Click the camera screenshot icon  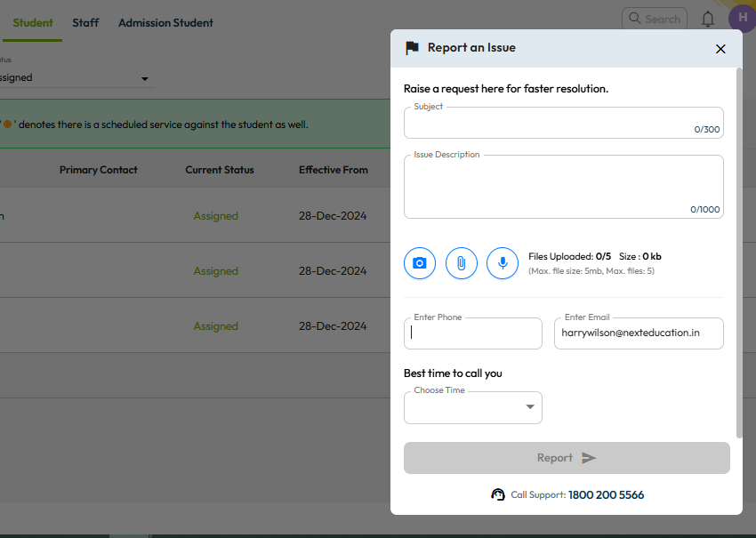pyautogui.click(x=420, y=263)
